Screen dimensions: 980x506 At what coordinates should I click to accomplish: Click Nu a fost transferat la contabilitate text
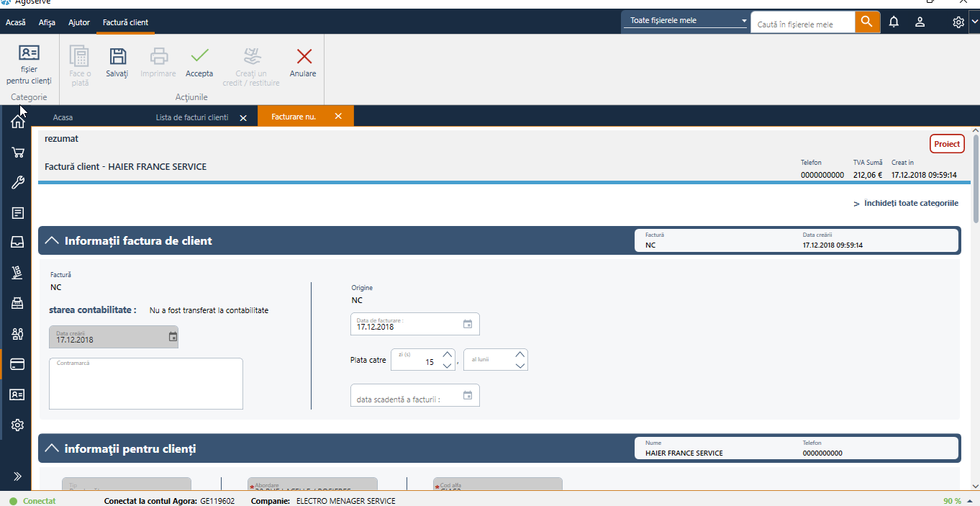pyautogui.click(x=209, y=310)
